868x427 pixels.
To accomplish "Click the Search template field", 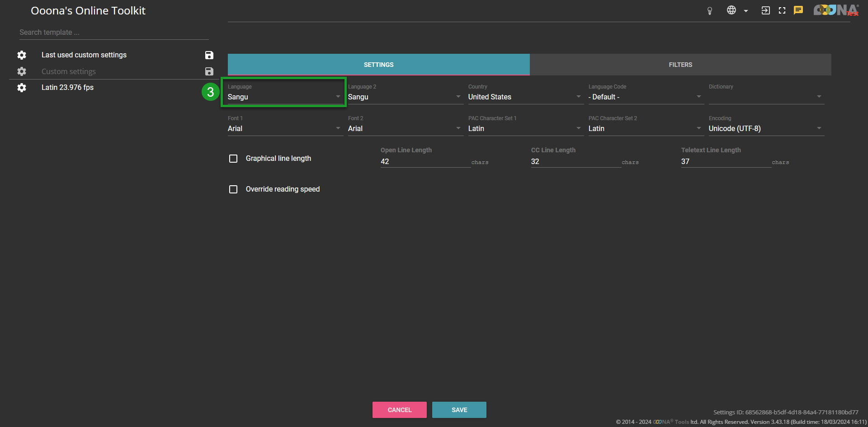I will pyautogui.click(x=113, y=33).
